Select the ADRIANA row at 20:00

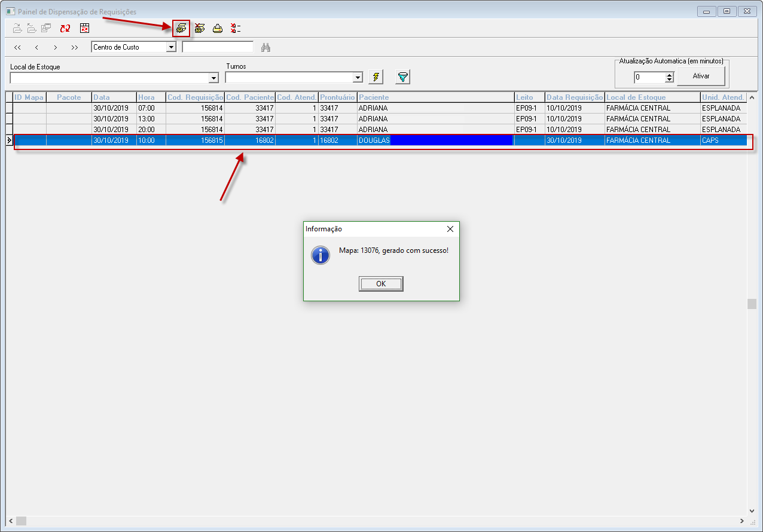click(380, 129)
